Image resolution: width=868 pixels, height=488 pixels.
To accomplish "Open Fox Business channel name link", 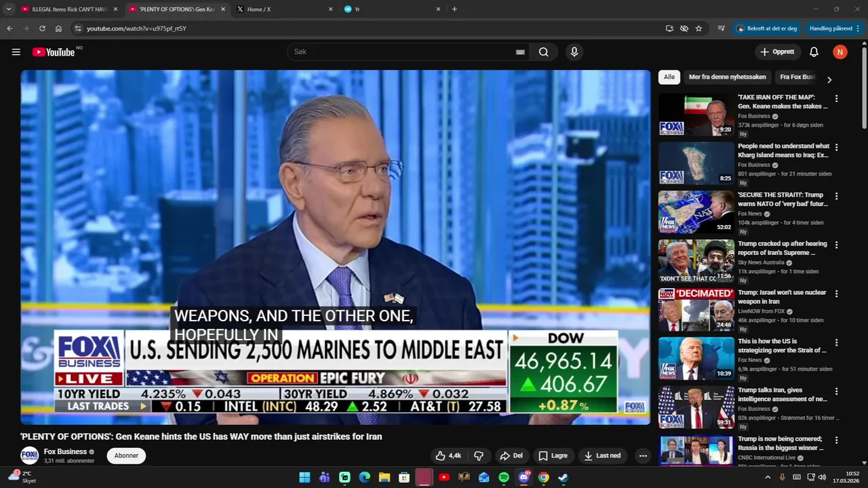I will tap(65, 451).
